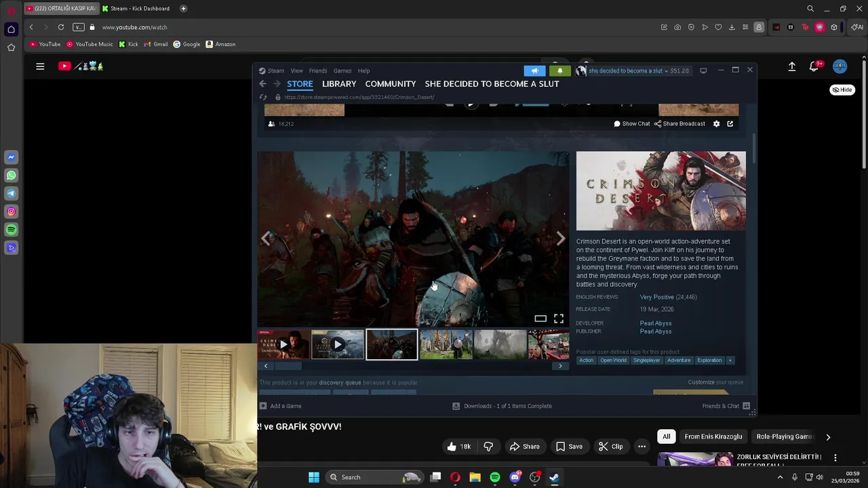Screen dimensions: 868x488
Task: Show next screenshot with right arrow
Action: (x=560, y=239)
